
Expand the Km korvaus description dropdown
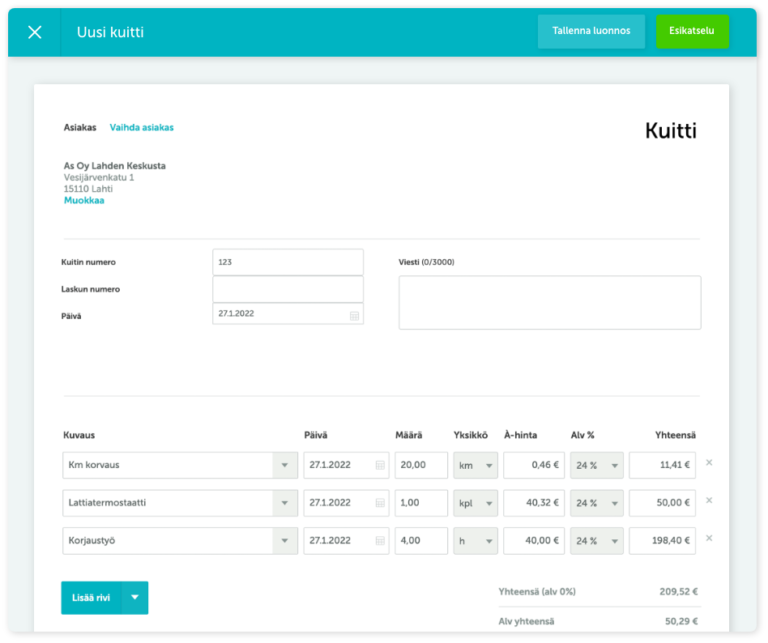pyautogui.click(x=285, y=465)
